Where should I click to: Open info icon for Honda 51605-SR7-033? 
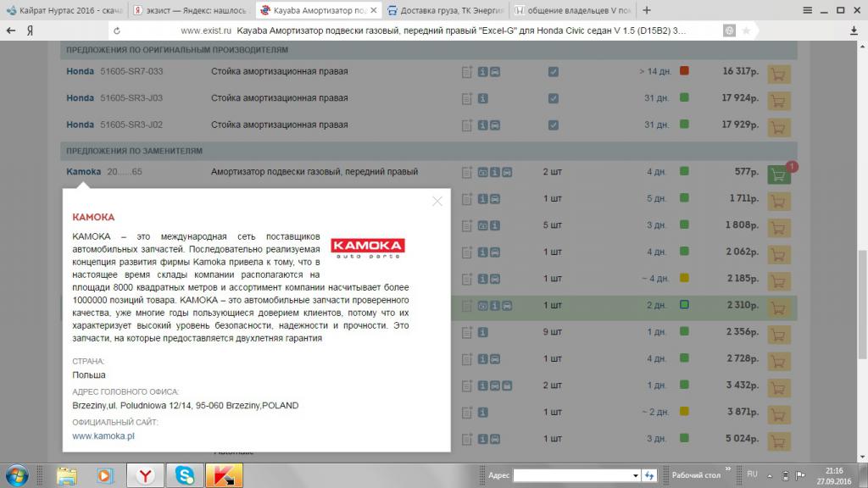pos(482,71)
